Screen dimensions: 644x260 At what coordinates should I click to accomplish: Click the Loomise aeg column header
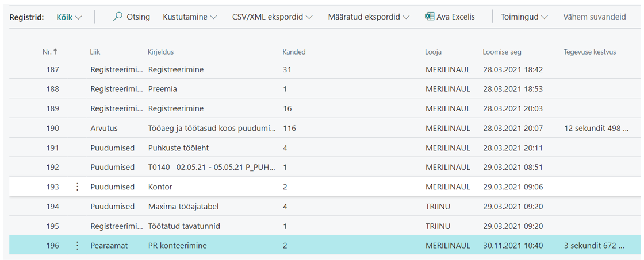[x=502, y=52]
